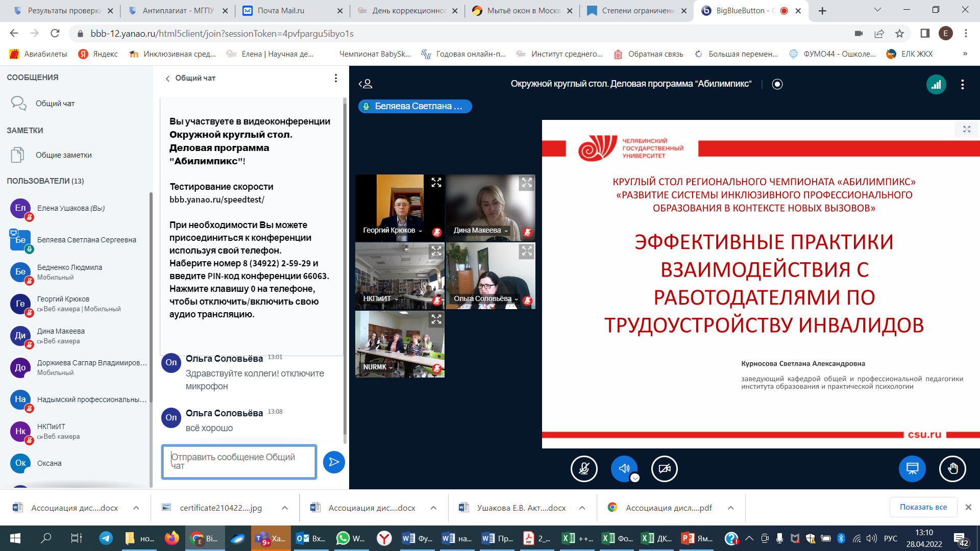Image resolution: width=980 pixels, height=551 pixels.
Task: Click recording indicator beside conference title
Action: coord(777,84)
